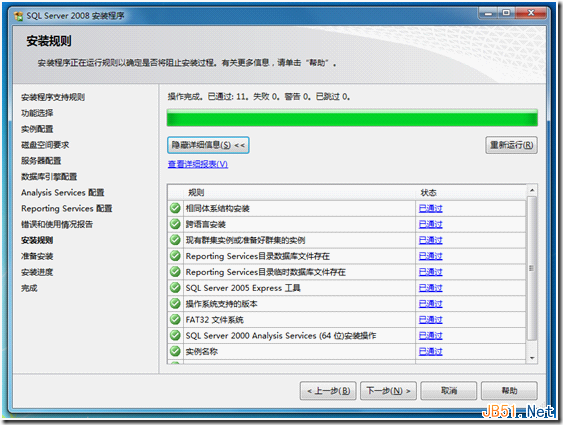Click check icon for SQL Server 2005 Express 工具

click(175, 288)
